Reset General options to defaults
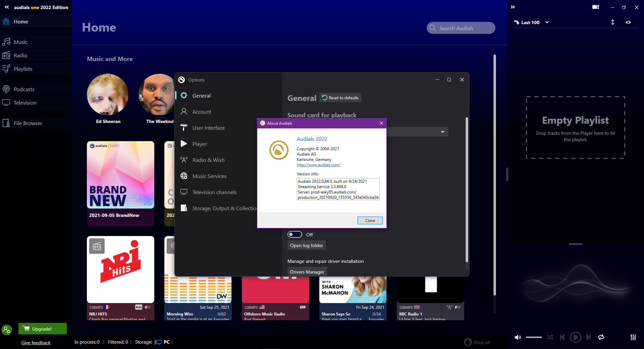This screenshot has width=644, height=349. [340, 98]
